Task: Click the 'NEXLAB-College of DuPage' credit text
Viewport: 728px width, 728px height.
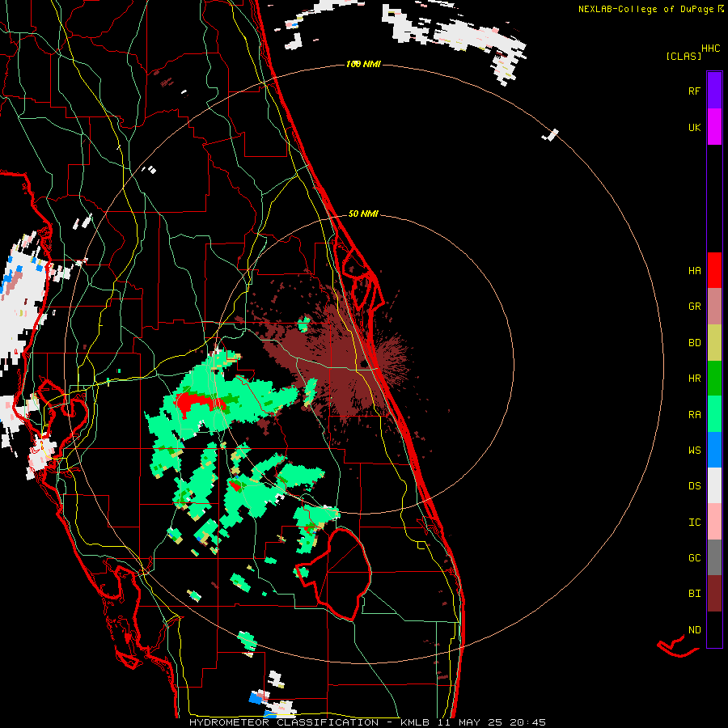Action: coord(647,9)
